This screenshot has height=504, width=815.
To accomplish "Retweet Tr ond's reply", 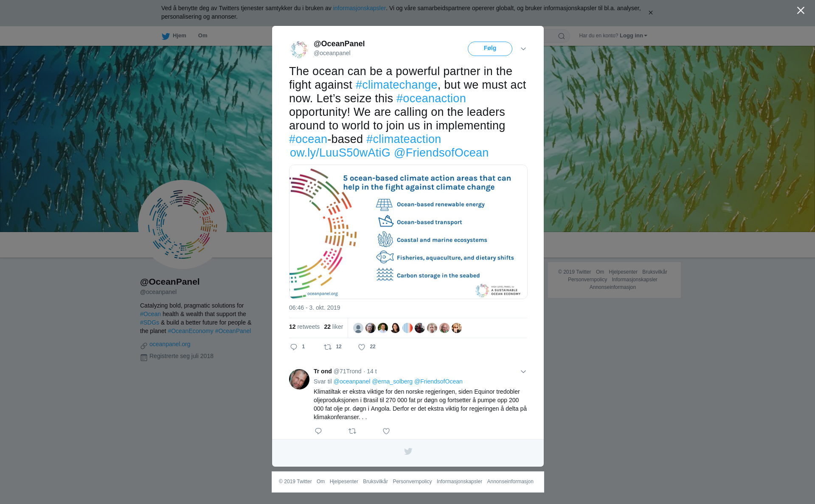I will (352, 431).
